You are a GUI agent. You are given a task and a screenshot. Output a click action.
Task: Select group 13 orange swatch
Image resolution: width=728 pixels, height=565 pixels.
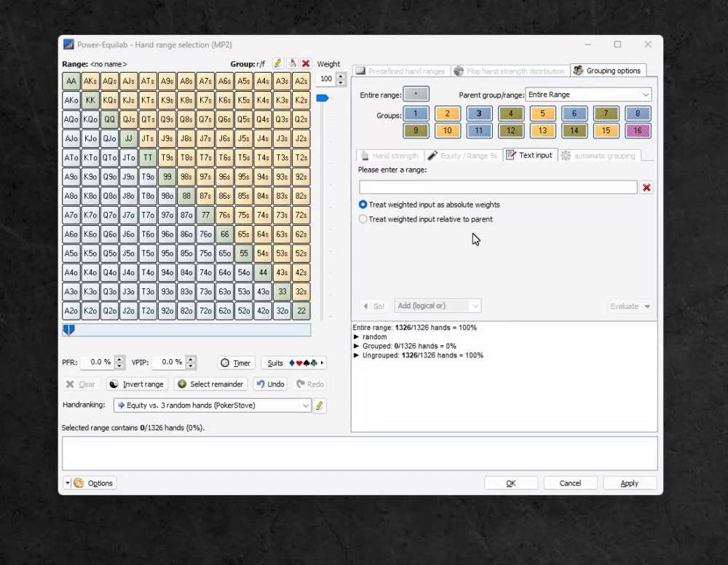(x=542, y=131)
